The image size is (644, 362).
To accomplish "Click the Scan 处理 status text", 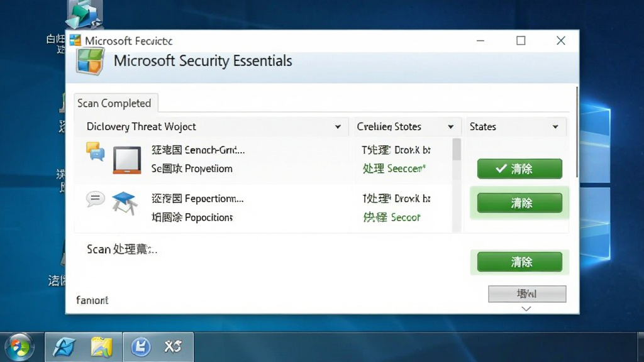I will tap(121, 249).
